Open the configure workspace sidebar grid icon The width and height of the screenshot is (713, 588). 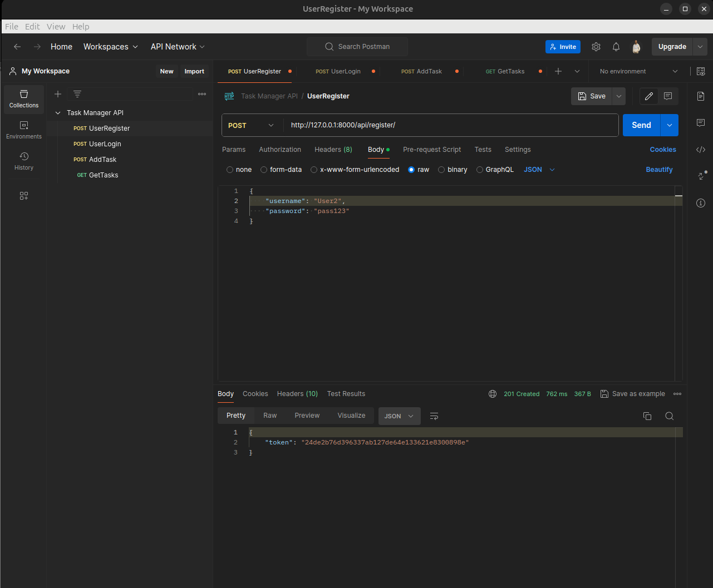coord(24,196)
